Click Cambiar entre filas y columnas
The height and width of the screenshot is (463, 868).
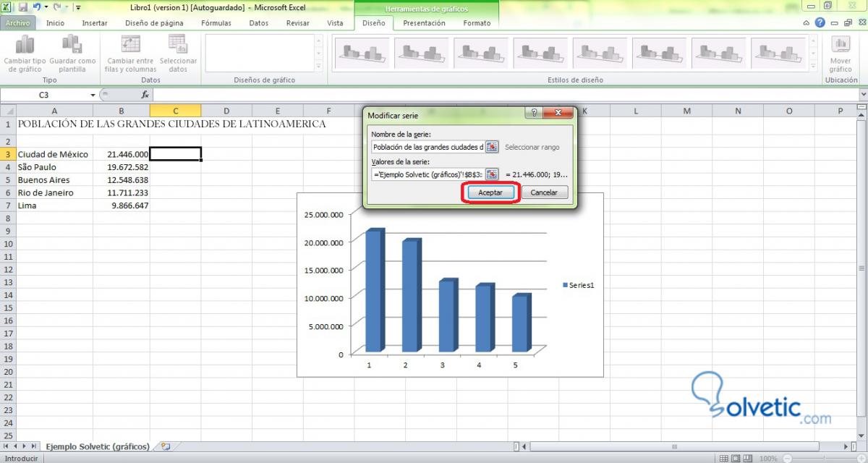(x=131, y=54)
